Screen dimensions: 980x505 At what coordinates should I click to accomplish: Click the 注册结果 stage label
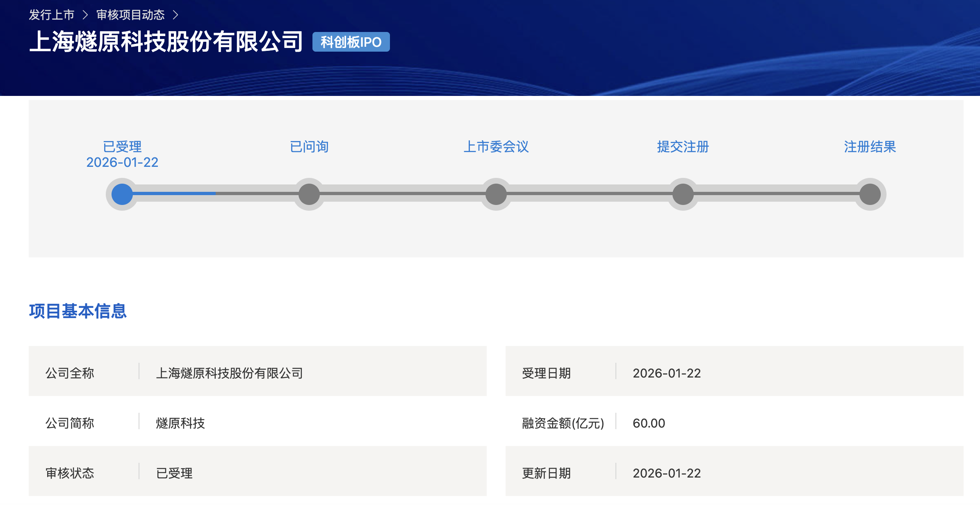pyautogui.click(x=870, y=147)
